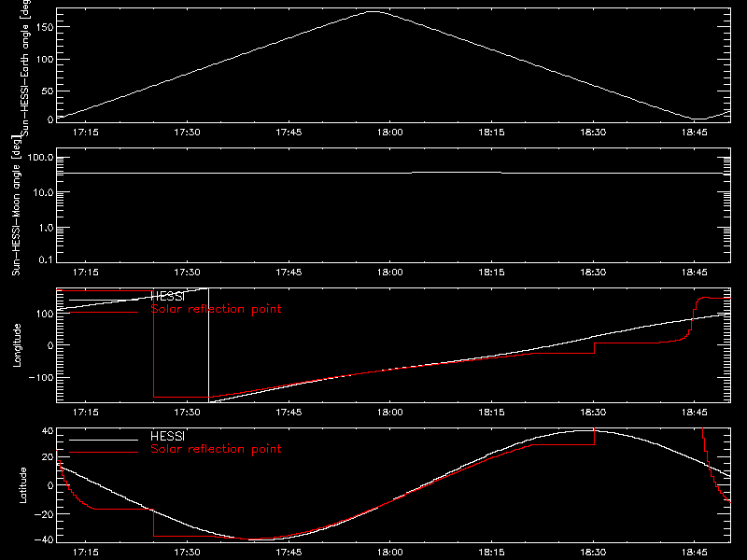Click 18:15 time label under Moon angle plot

click(491, 272)
